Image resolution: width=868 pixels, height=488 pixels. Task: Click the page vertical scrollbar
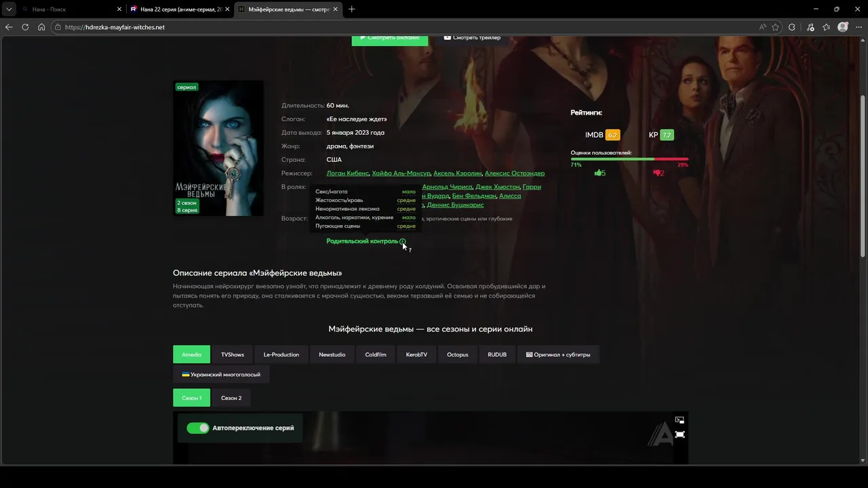863,176
